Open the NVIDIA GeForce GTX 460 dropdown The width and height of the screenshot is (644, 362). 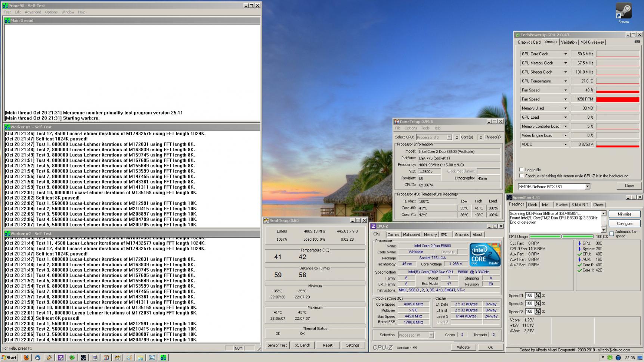click(587, 187)
